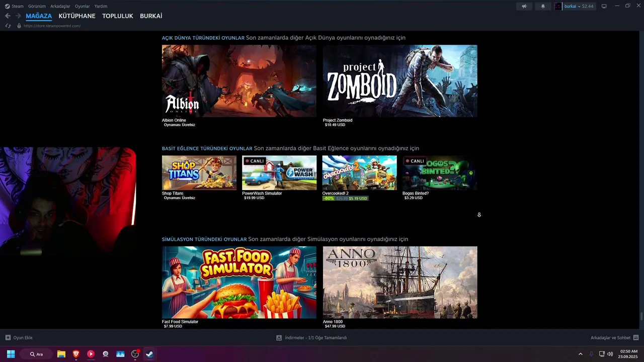Click the Anno 1800 $47.99 USD price

point(335,326)
